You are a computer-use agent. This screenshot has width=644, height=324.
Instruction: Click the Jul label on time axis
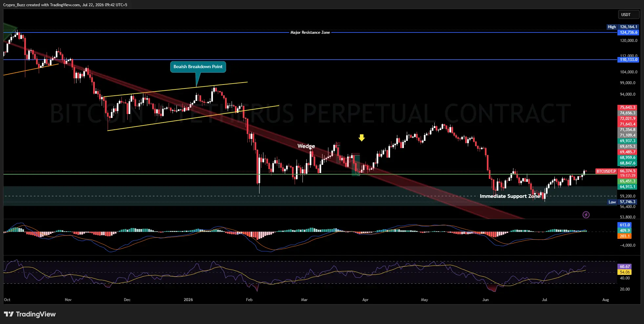[x=545, y=300]
